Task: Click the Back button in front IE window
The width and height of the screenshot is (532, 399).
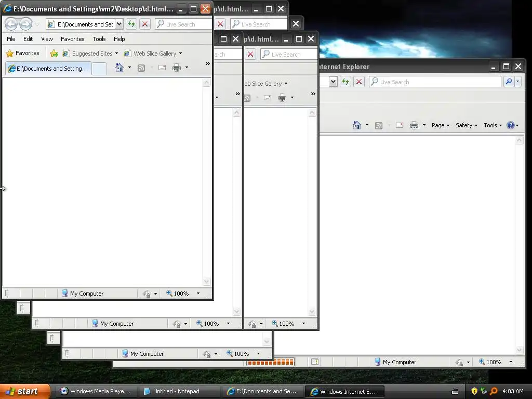Action: point(11,24)
